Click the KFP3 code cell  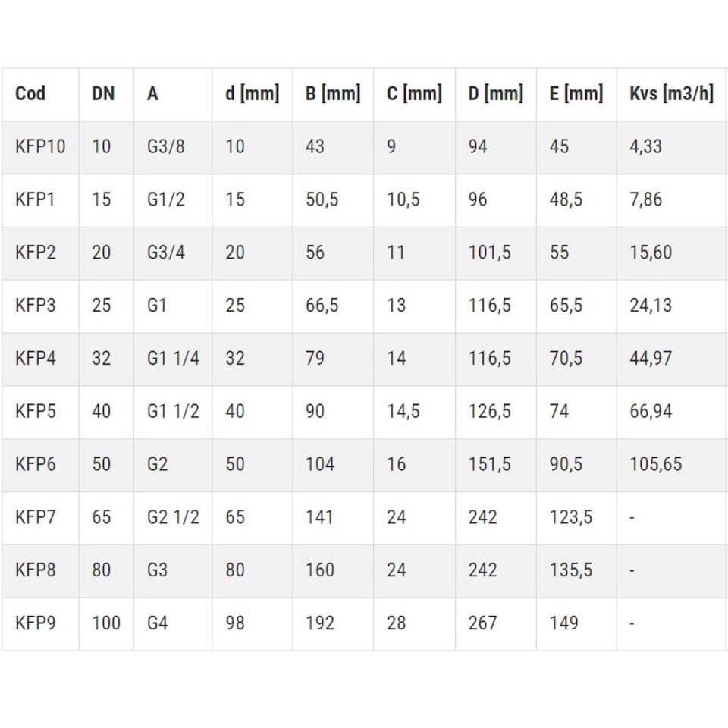coord(36,306)
